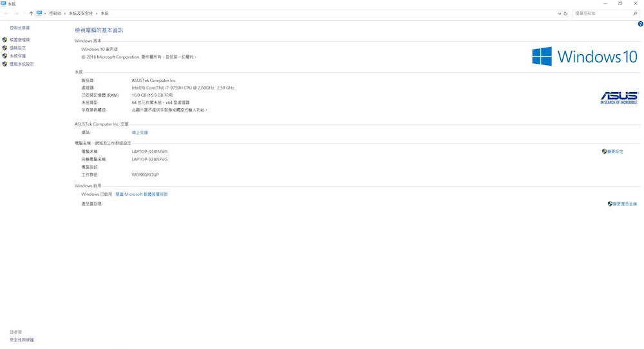Expand the chevron before 系統及安全性 breadcrumb
The width and height of the screenshot is (644, 349).
[65, 14]
